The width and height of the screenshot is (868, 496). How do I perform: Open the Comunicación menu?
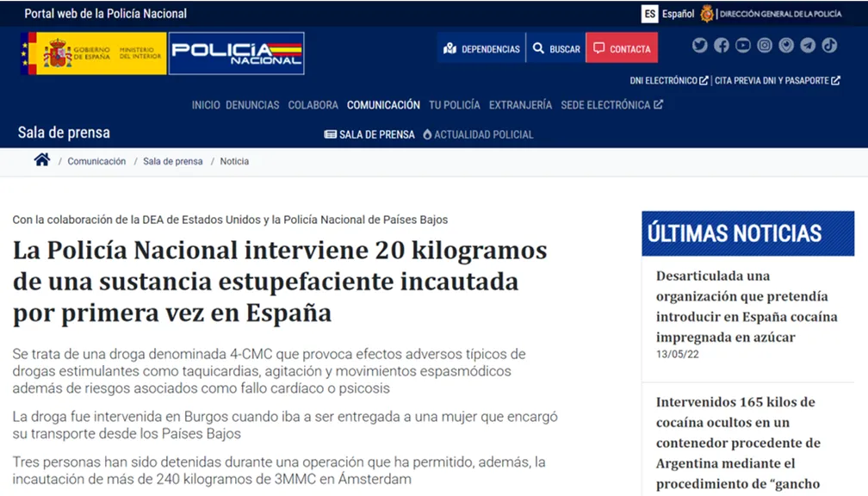383,105
